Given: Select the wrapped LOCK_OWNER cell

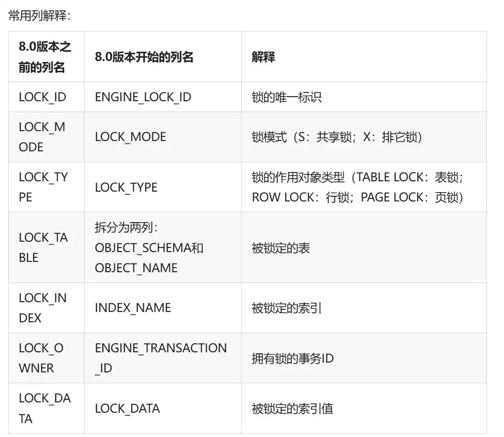Looking at the screenshot, I should [41, 358].
